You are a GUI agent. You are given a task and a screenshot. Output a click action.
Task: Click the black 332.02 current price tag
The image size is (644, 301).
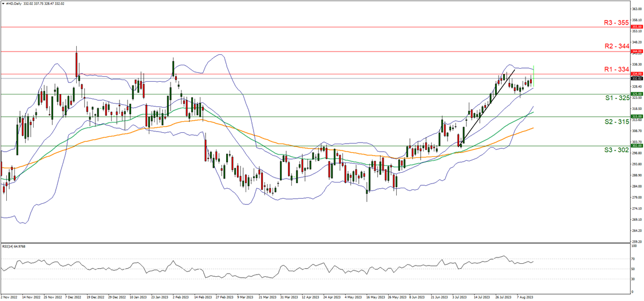pos(637,78)
